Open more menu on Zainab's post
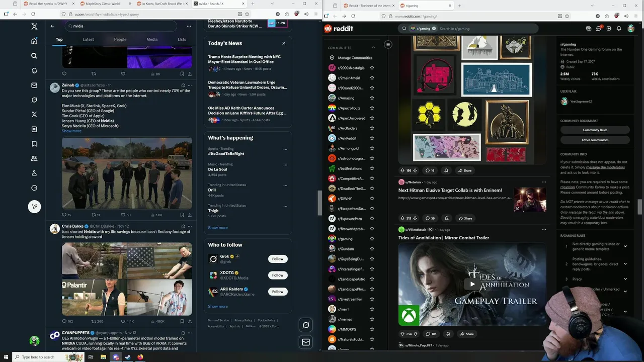 pyautogui.click(x=189, y=85)
